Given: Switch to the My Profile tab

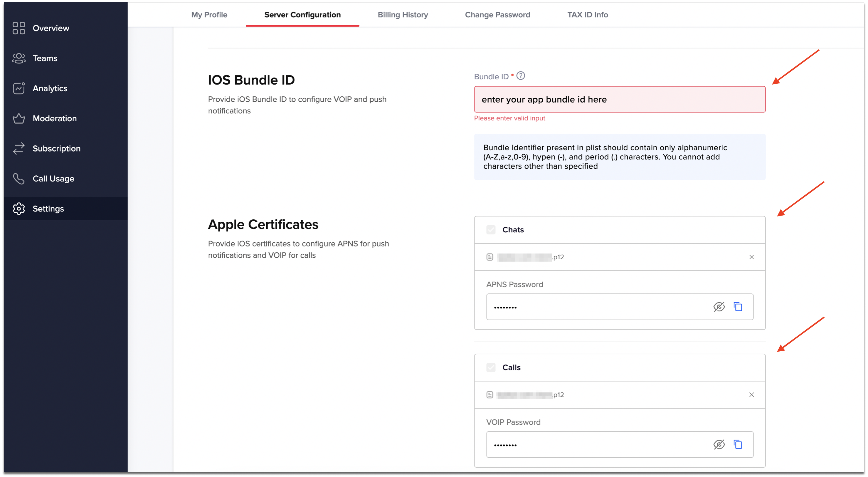Looking at the screenshot, I should [x=209, y=15].
